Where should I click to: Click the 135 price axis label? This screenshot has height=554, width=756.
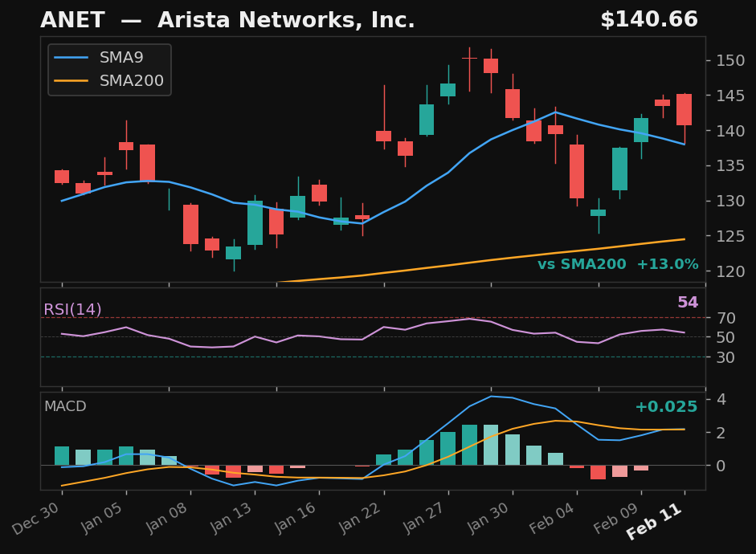click(730, 165)
